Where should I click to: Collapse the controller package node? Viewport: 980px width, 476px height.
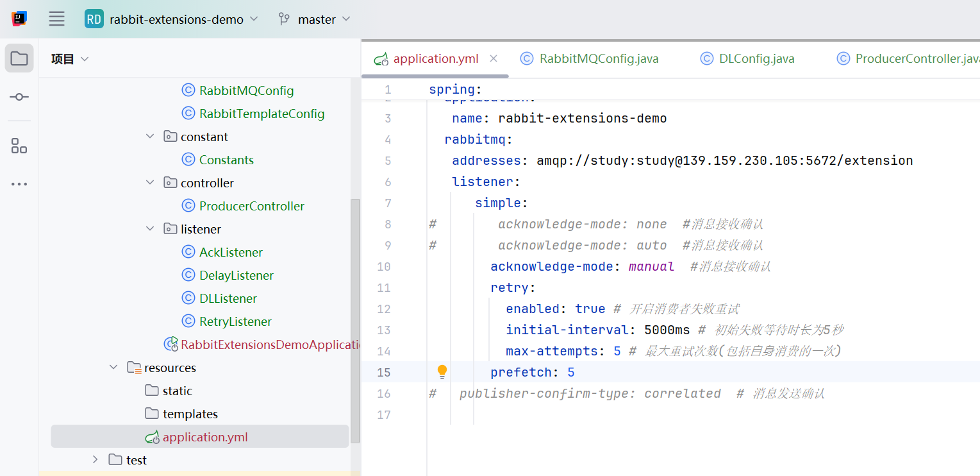click(x=150, y=183)
